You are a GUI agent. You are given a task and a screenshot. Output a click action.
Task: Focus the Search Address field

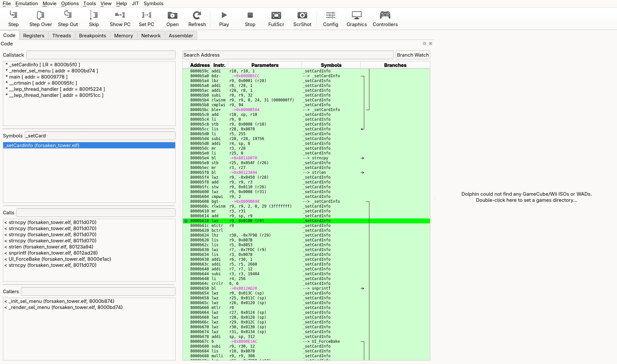click(x=288, y=55)
